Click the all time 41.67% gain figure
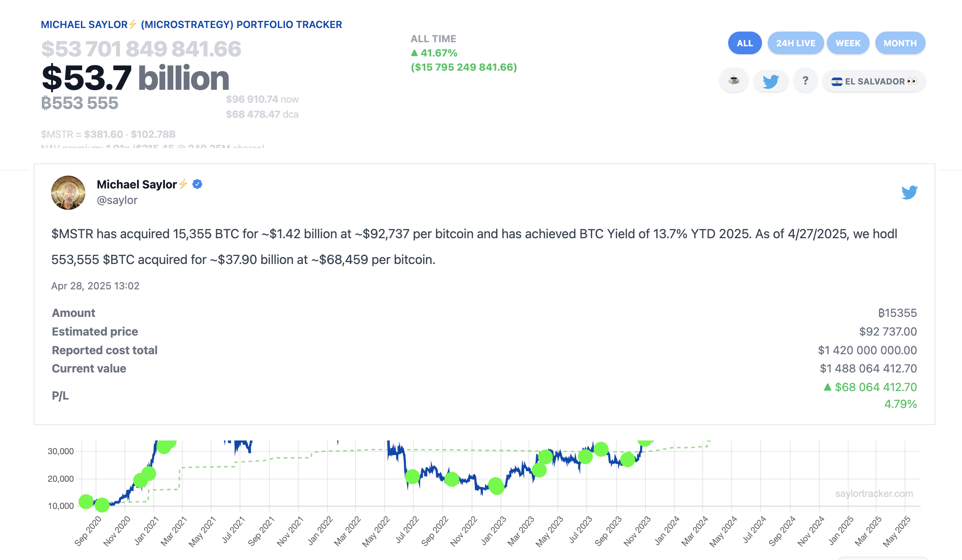 pos(434,53)
